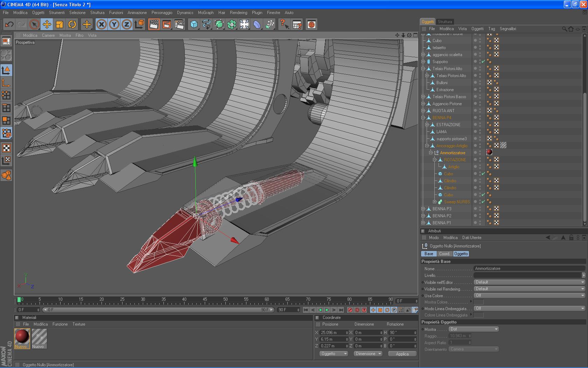Select the Rotate tool in the top toolbar
The width and height of the screenshot is (588, 368).
(x=72, y=25)
